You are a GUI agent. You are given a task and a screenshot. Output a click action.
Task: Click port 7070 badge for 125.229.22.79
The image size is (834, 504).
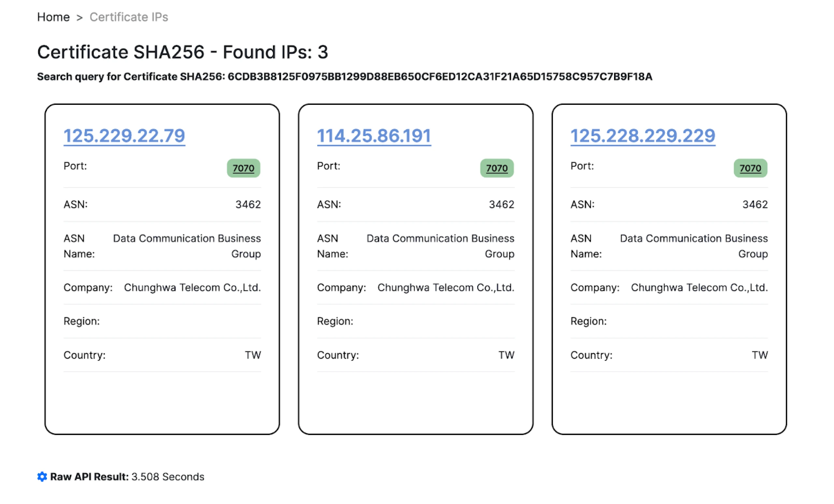tap(243, 168)
